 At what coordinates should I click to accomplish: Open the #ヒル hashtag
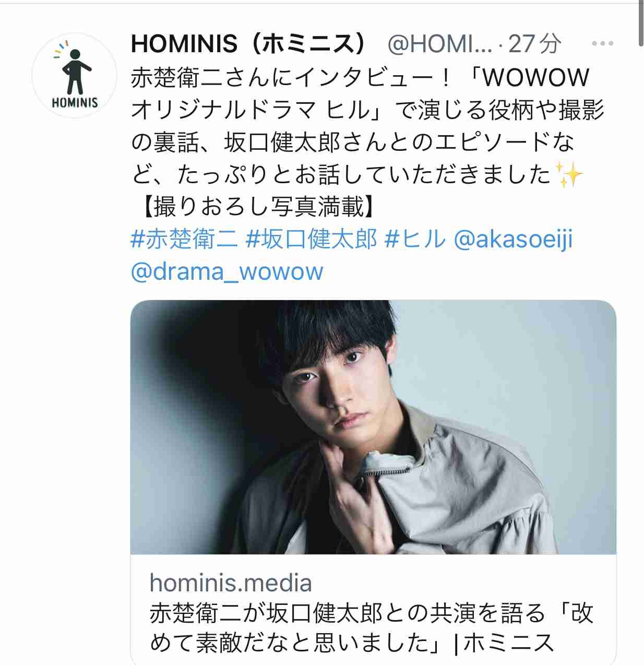point(415,240)
